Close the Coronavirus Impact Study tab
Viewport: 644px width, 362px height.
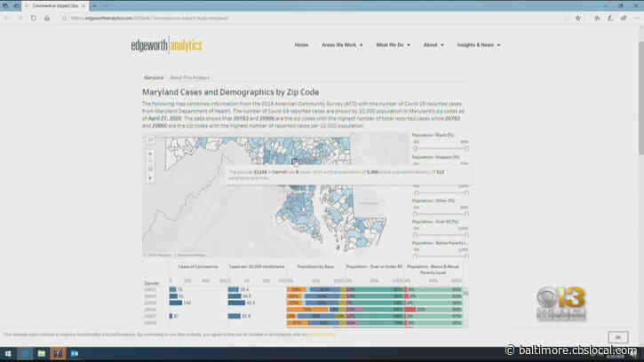(x=83, y=5)
